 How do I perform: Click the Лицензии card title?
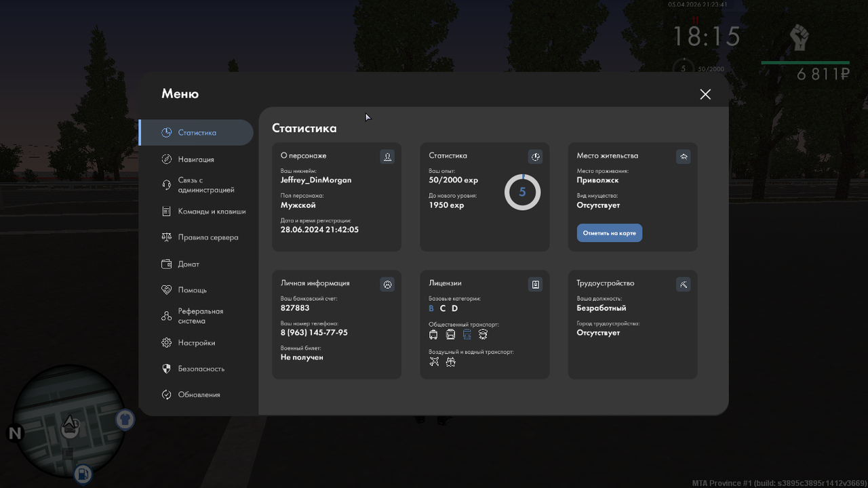tap(445, 283)
